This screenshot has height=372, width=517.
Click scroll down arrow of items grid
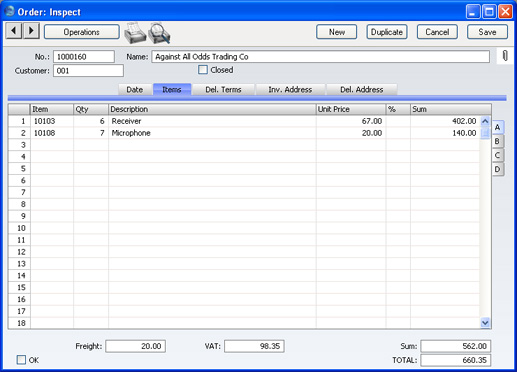click(485, 323)
